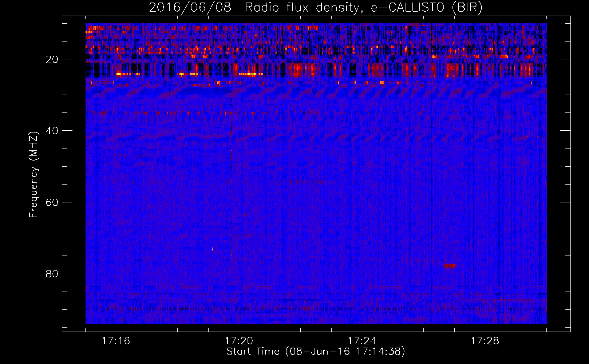589x364 pixels.
Task: Click the 20 MHz y-axis tick label
Action: [x=52, y=59]
